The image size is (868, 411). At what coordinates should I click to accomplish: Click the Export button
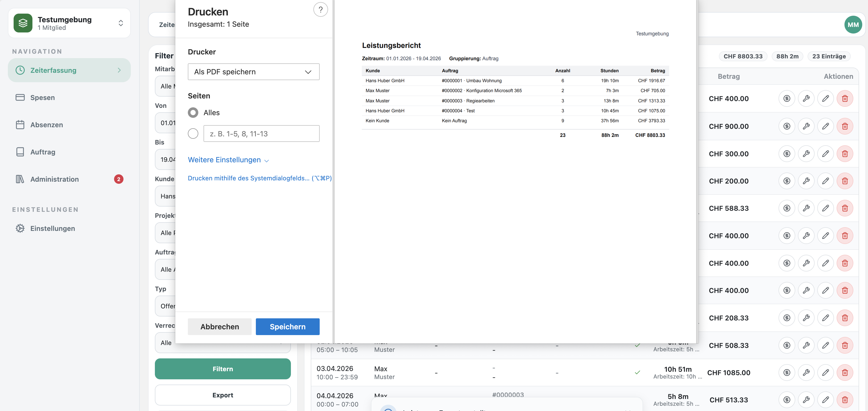tap(223, 395)
